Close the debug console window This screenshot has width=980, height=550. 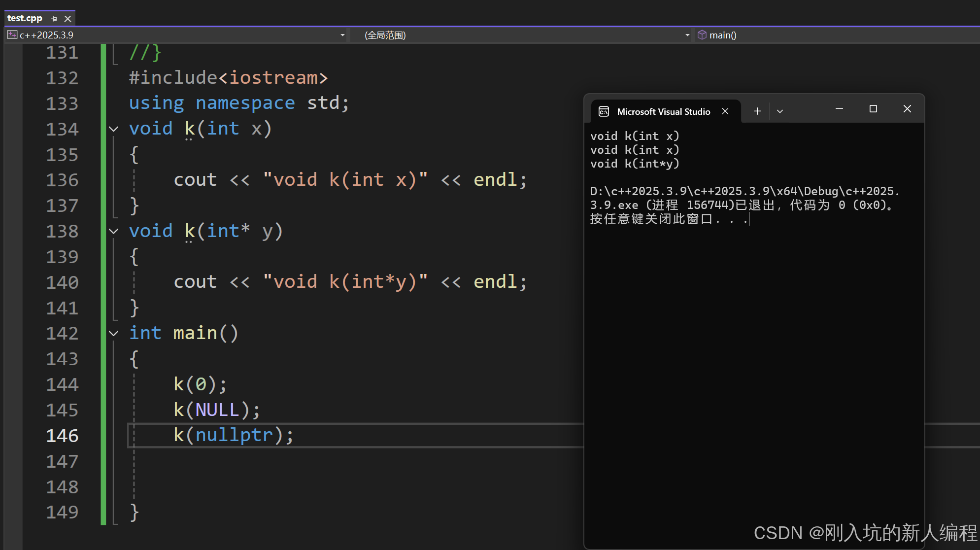(907, 109)
